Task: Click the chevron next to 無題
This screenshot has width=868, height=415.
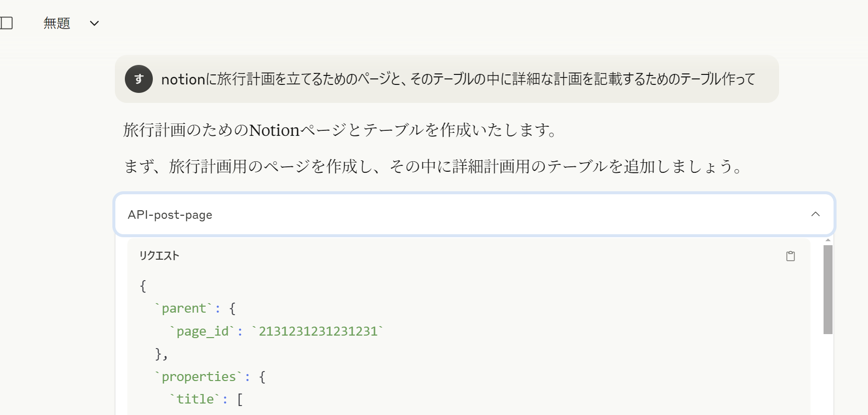Action: (94, 23)
